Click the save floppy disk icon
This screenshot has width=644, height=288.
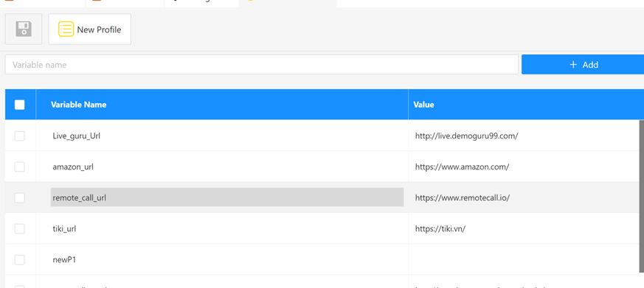click(24, 29)
